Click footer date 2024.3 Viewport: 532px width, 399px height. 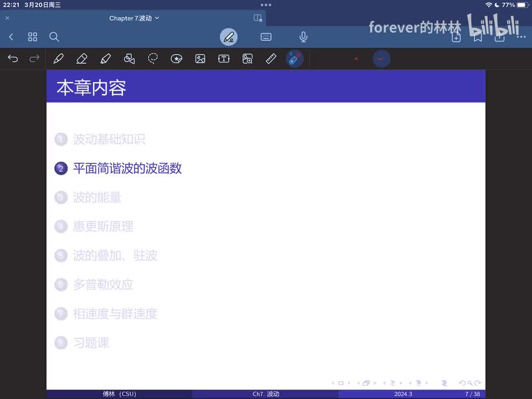pyautogui.click(x=403, y=394)
